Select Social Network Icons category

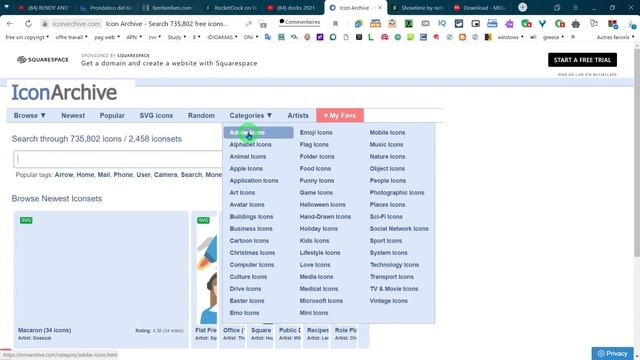click(399, 229)
